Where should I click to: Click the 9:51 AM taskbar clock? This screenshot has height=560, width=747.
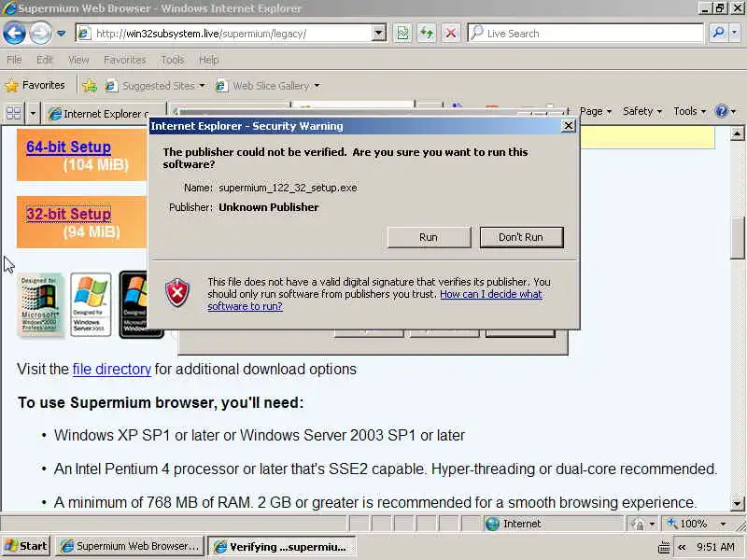tap(715, 547)
